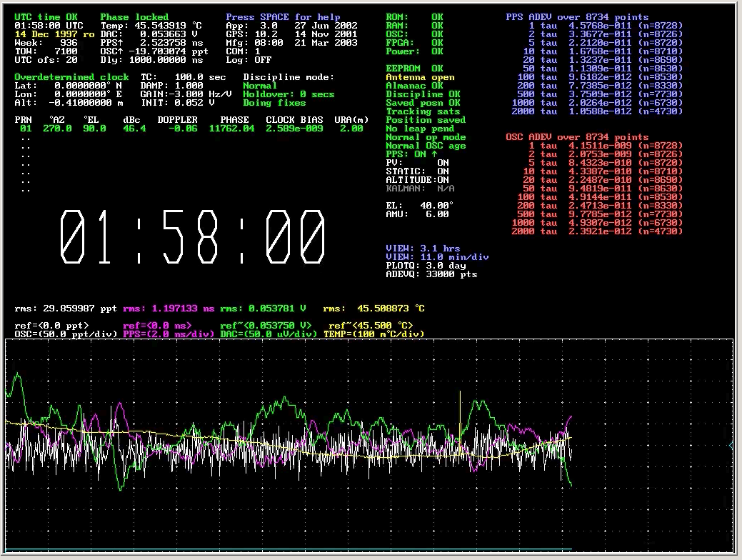Select the 'Temp: 45.543919 °C' reading
742x560 pixels.
[151, 26]
